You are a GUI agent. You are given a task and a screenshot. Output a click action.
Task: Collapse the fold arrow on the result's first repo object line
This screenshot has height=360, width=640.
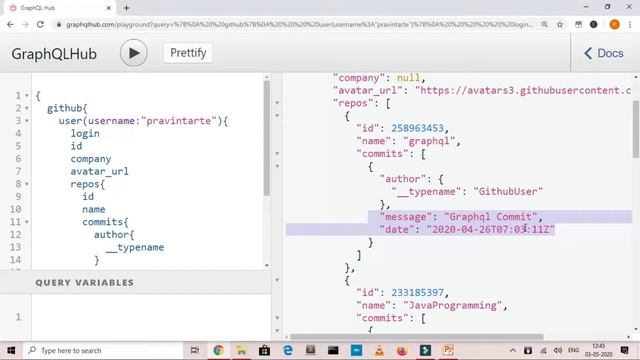(x=277, y=116)
